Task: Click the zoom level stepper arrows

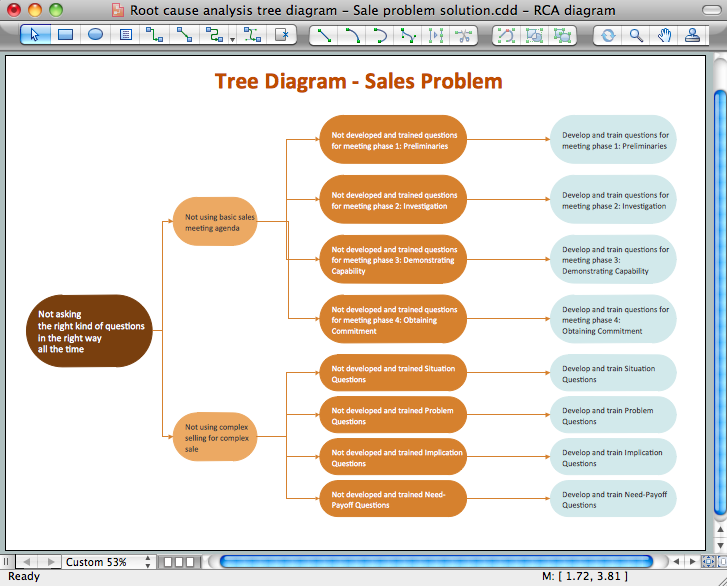Action: pos(148,562)
